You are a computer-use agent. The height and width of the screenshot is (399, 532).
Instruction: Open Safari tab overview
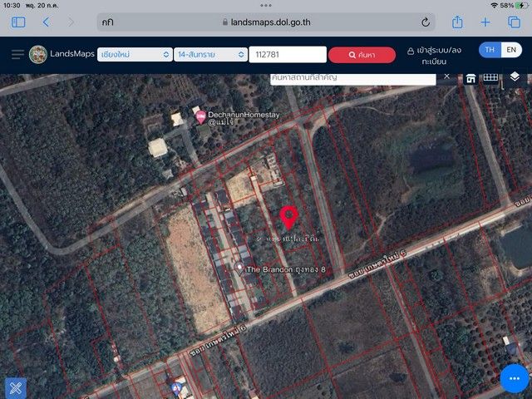pyautogui.click(x=514, y=22)
